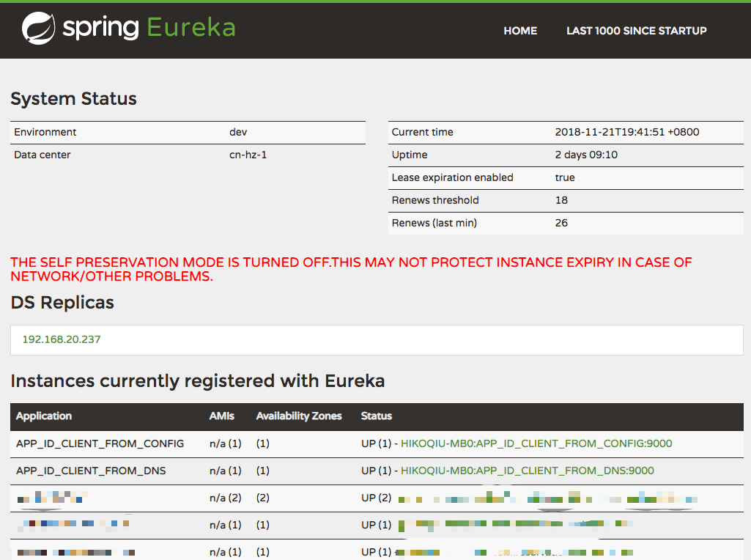Select application name APP_ID_CLIENT_FROM_DNS
The image size is (751, 560).
point(91,471)
